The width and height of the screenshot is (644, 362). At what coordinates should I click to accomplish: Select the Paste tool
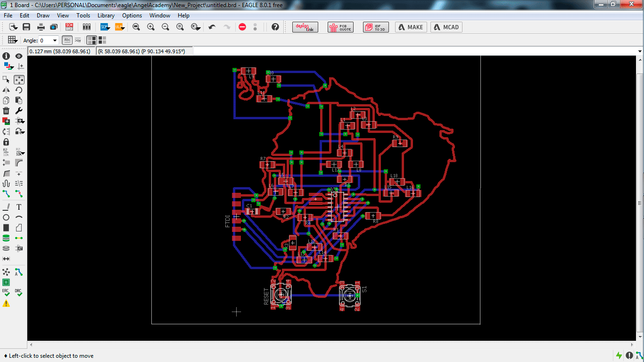19,100
